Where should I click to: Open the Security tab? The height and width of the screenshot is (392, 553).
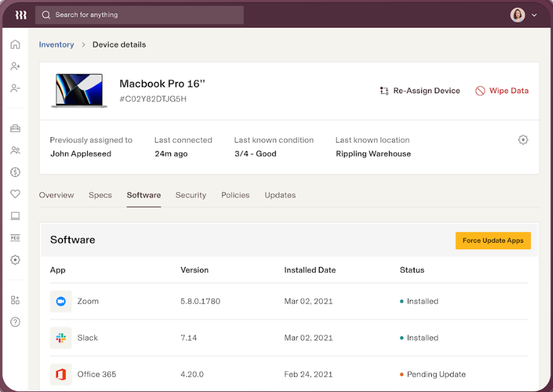191,195
